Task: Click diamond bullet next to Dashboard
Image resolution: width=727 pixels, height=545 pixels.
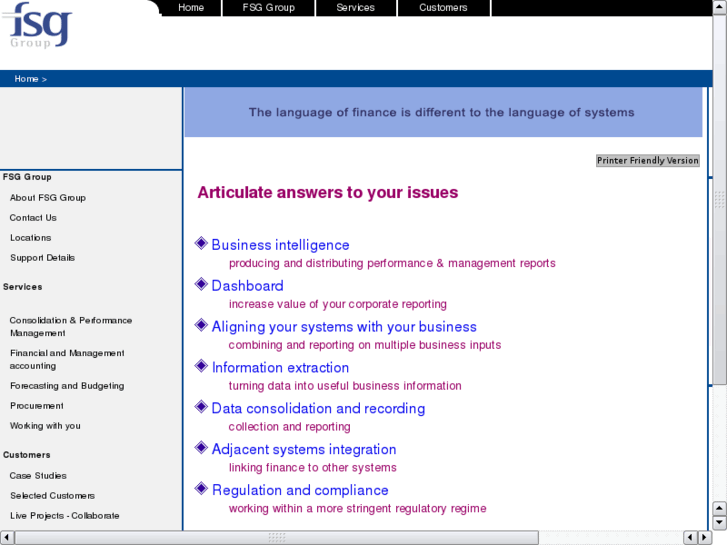Action: coord(201,284)
